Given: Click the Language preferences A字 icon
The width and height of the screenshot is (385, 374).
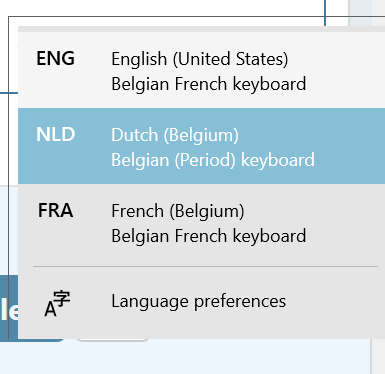Looking at the screenshot, I should tap(57, 303).
